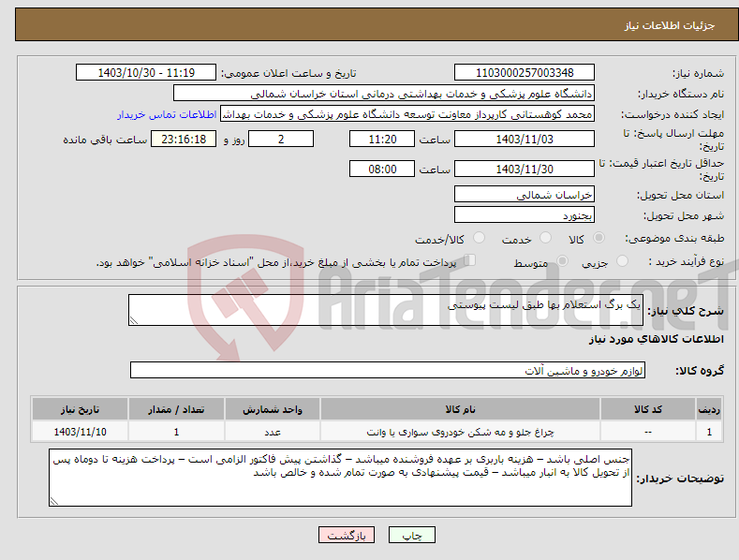Click the goods group field لوازم خودرو
The width and height of the screenshot is (739, 560).
point(388,371)
